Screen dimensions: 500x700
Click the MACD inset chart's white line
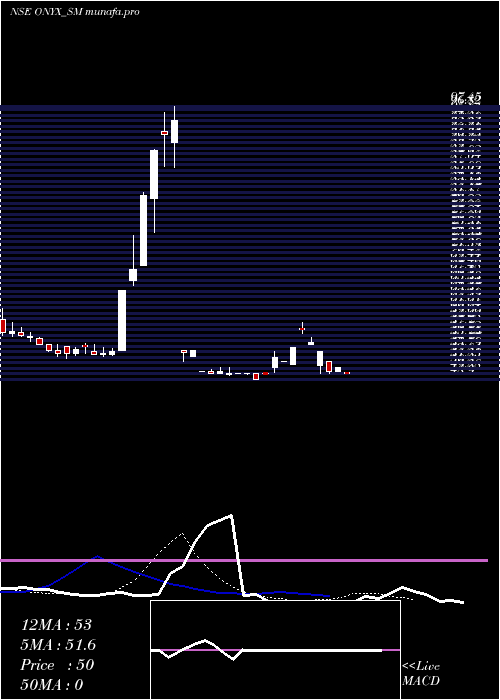267,650
